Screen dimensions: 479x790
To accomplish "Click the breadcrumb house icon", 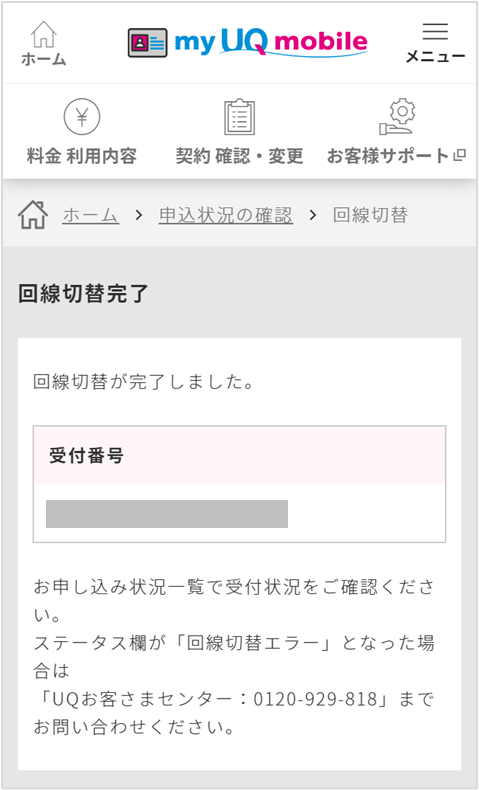I will pos(33,215).
